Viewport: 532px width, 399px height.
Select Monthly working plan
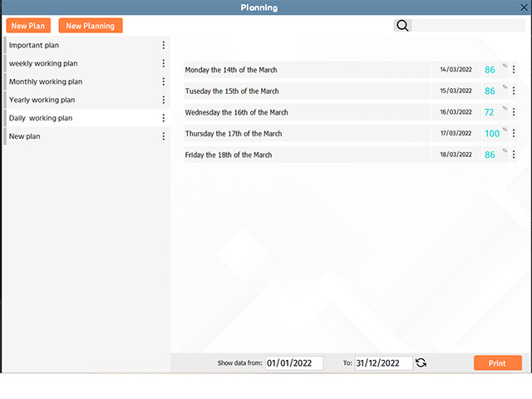86,81
